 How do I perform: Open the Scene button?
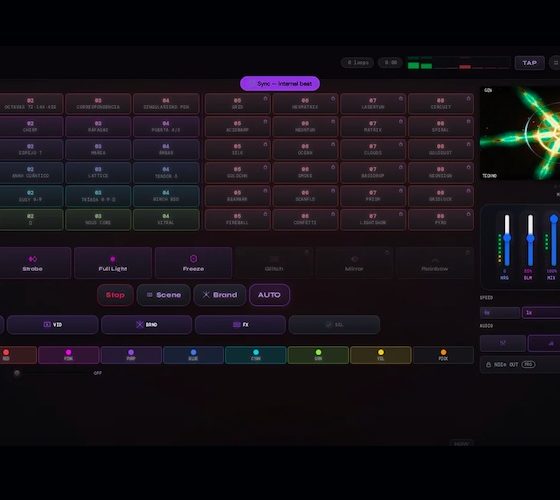pyautogui.click(x=164, y=295)
